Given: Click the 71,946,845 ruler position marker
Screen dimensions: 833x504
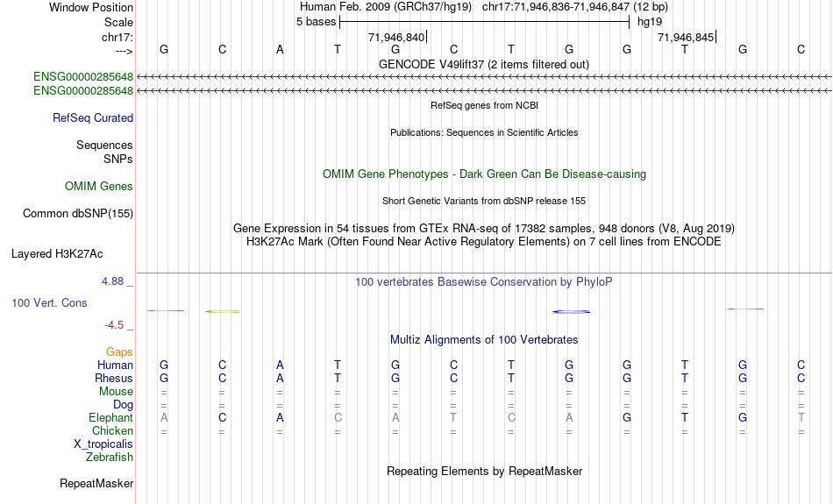Looking at the screenshot, I should point(686,37).
